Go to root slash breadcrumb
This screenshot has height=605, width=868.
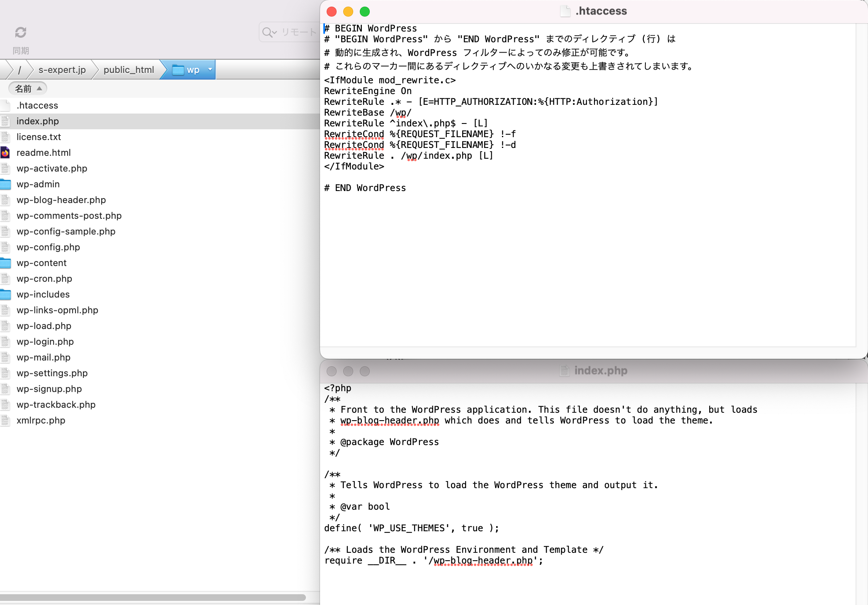(x=19, y=70)
